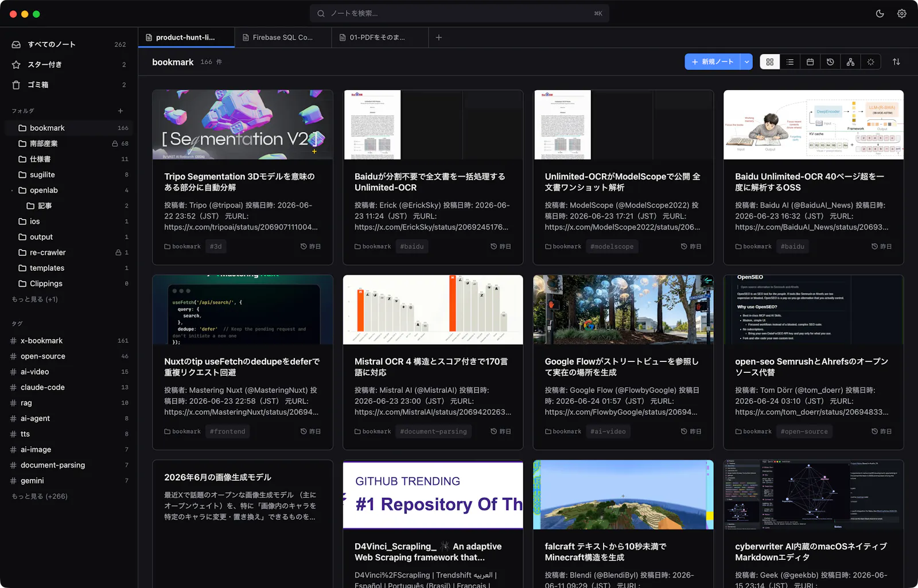Open the Tripo Segmentation card thumbnail

point(243,124)
